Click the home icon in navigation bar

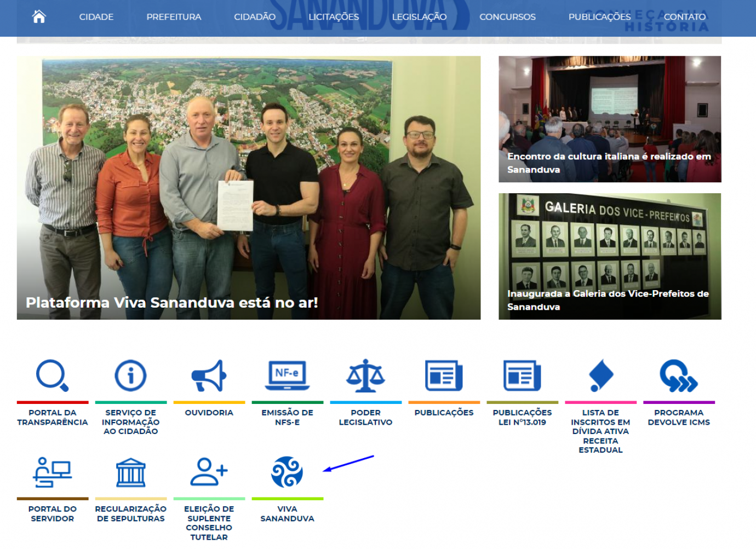[x=39, y=17]
